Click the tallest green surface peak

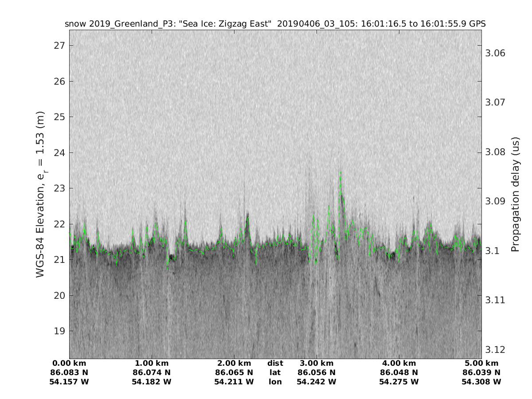click(x=340, y=173)
